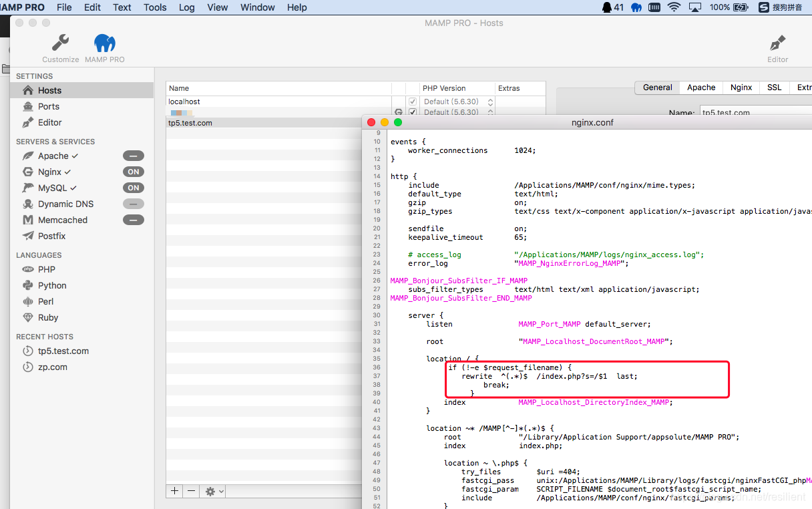Open the Help menu
Screen dimensions: 812x509
[297, 7]
